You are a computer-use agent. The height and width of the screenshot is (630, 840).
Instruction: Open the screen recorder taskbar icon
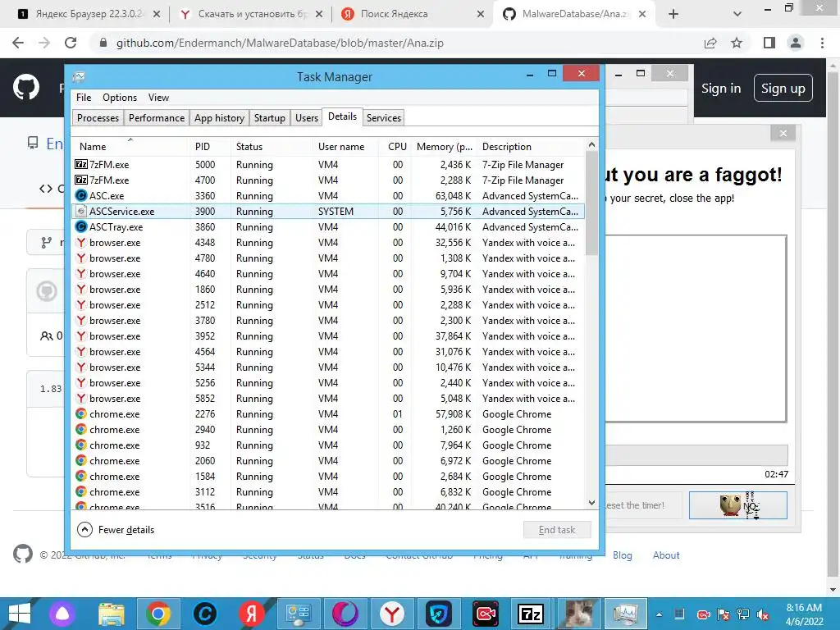tap(486, 614)
